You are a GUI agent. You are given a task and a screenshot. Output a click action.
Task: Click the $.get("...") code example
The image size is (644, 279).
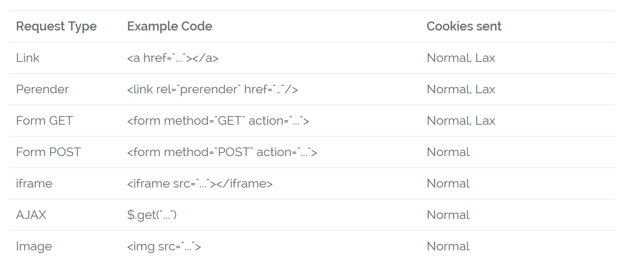click(152, 215)
